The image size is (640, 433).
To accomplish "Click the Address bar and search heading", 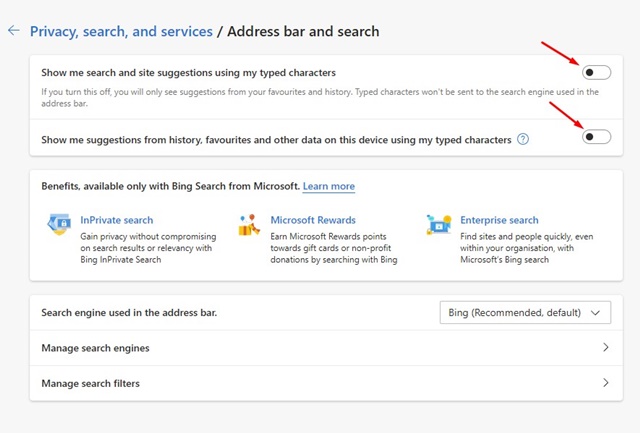I will [x=303, y=31].
